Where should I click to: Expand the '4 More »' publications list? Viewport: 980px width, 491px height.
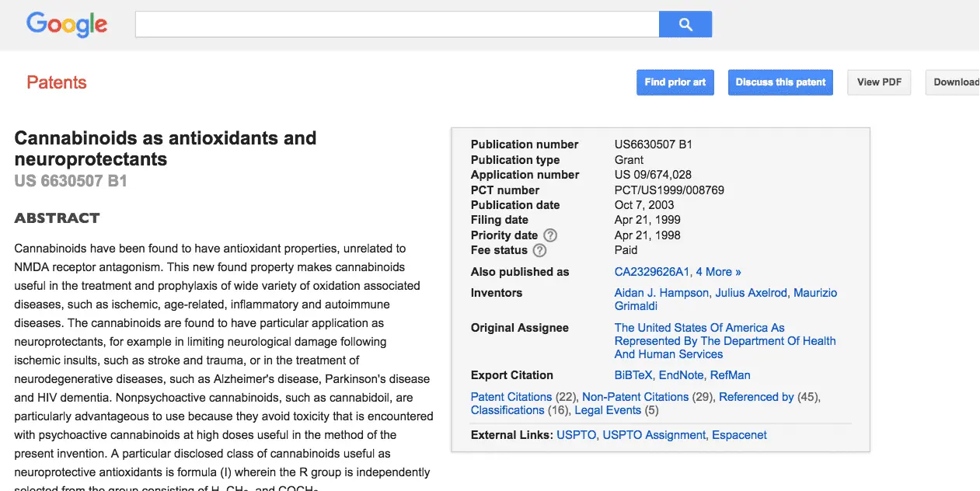click(718, 272)
